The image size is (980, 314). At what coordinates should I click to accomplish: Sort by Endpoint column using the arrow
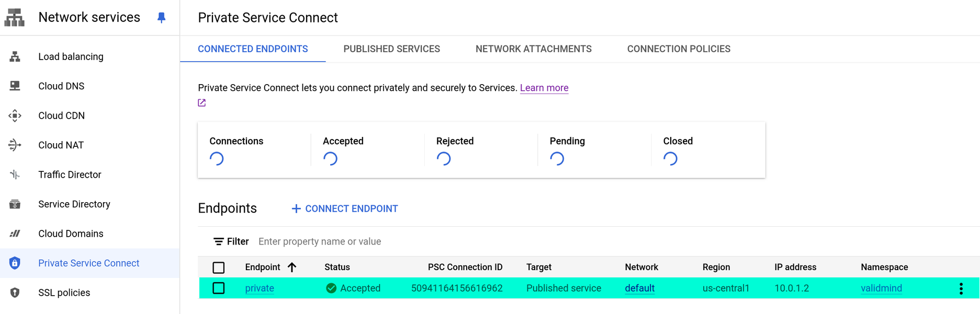[292, 268]
